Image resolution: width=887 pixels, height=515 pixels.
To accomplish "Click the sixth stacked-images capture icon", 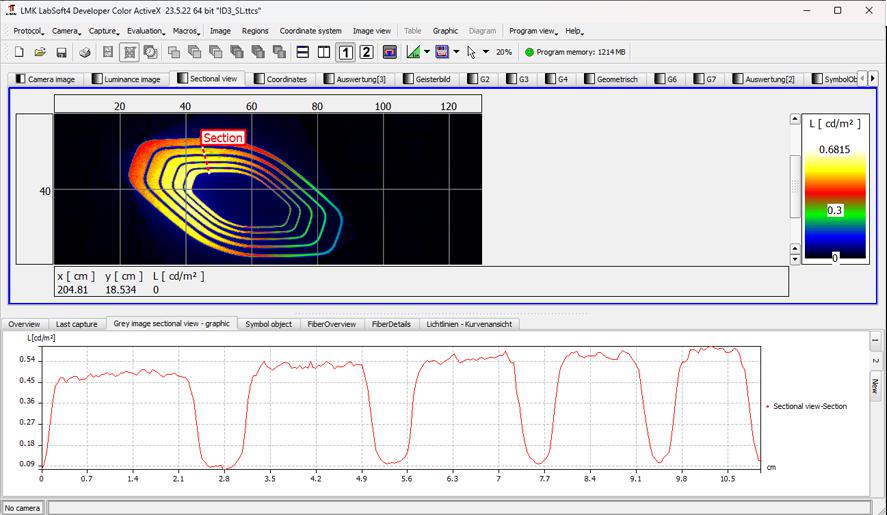I will pyautogui.click(x=279, y=52).
